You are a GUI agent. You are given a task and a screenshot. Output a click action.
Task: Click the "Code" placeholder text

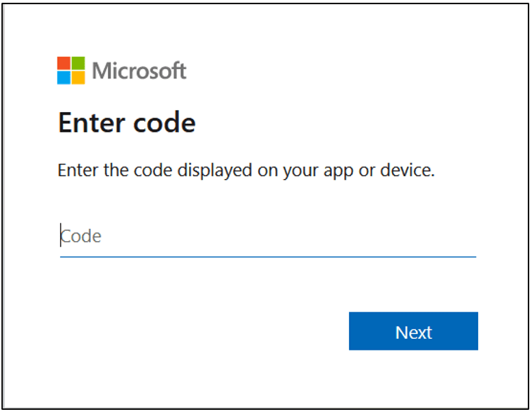pyautogui.click(x=81, y=236)
